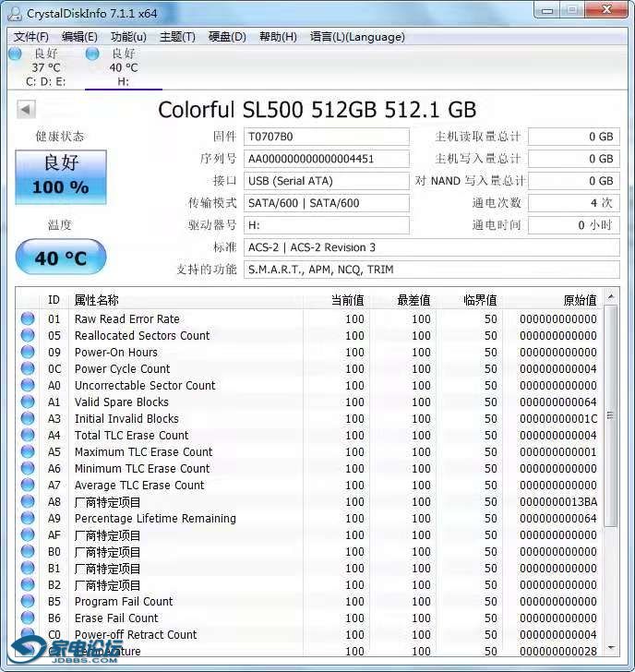635x672 pixels.
Task: Click status icon for attribute B1
Action: point(28,569)
